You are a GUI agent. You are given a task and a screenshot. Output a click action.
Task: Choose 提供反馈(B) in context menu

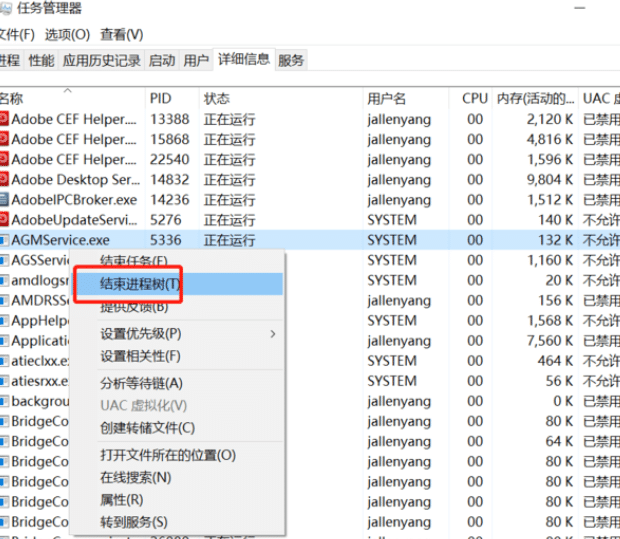pos(178,306)
